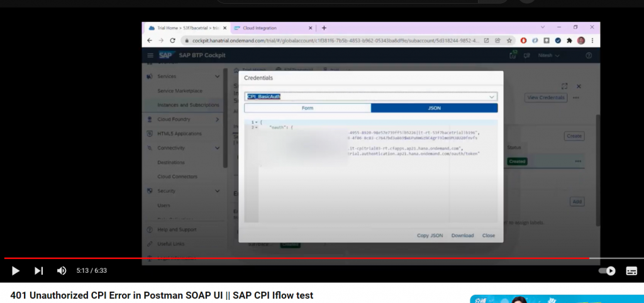Image resolution: width=644 pixels, height=303 pixels.
Task: Open Service Marketplace in sidebar
Action: (x=179, y=91)
